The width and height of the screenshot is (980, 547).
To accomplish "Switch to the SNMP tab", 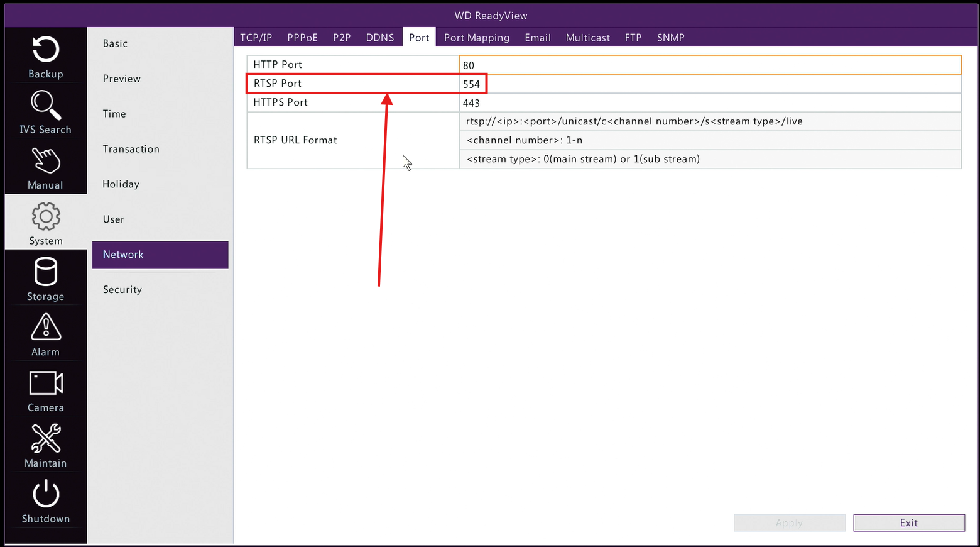I will pyautogui.click(x=671, y=38).
